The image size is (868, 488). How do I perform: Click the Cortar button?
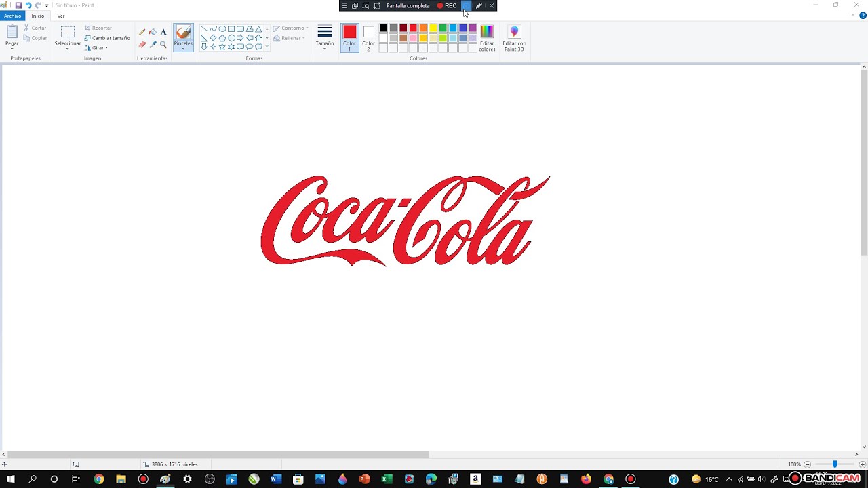(x=35, y=28)
